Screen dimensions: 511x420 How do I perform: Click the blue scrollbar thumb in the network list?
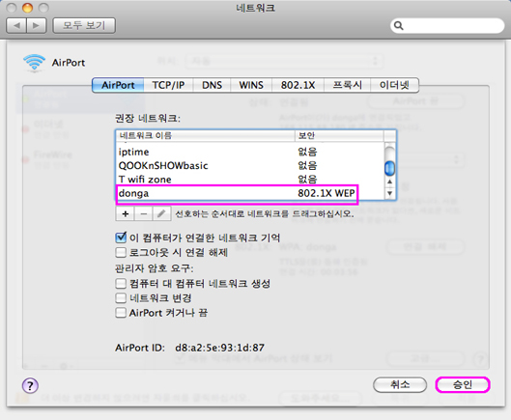(389, 168)
